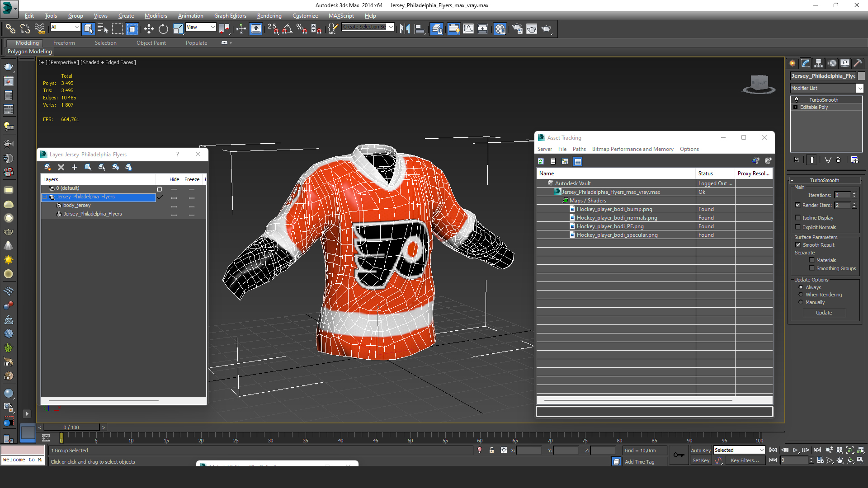Screen dimensions: 868x488
Task: Switch to the Utilities hammer panel
Action: coord(858,63)
